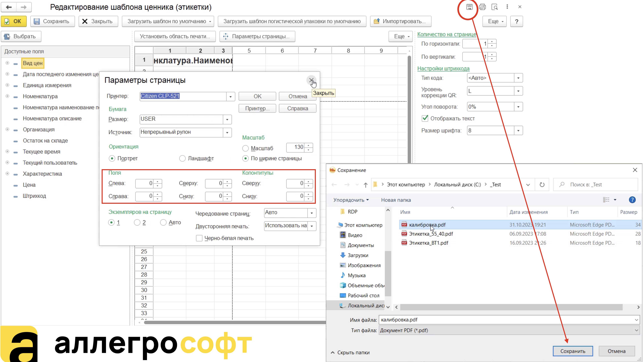The height and width of the screenshot is (362, 644).
Task: Click the save-to-disk icon in title bar
Action: click(469, 7)
